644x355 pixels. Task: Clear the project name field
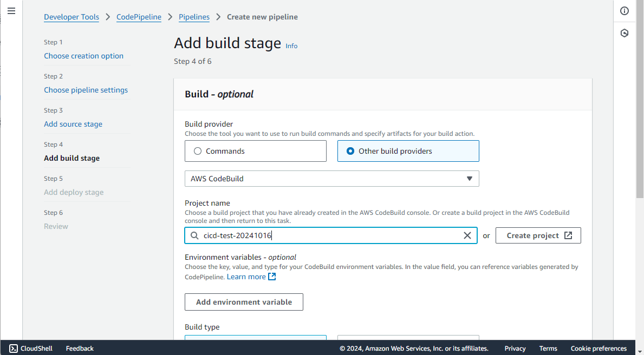click(x=467, y=235)
